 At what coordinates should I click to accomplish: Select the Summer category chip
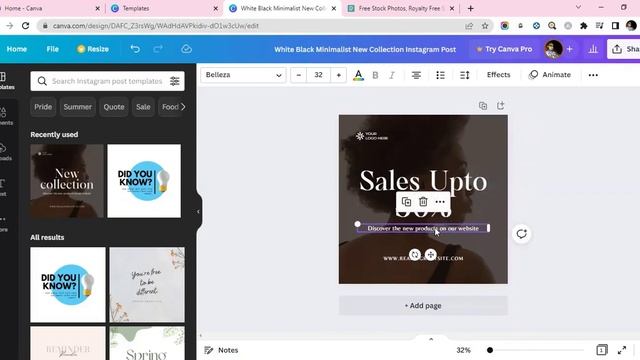click(x=78, y=107)
